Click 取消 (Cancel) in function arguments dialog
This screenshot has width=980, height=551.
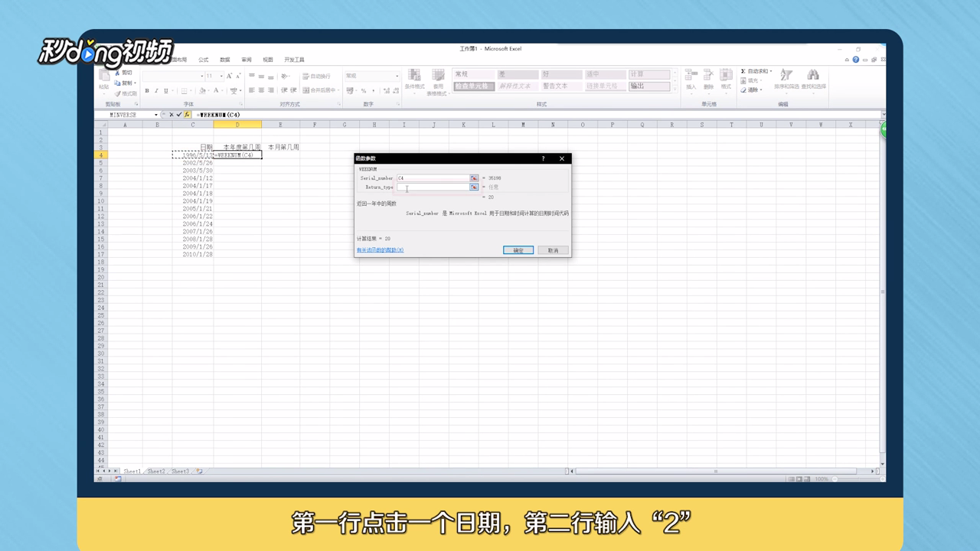[553, 250]
